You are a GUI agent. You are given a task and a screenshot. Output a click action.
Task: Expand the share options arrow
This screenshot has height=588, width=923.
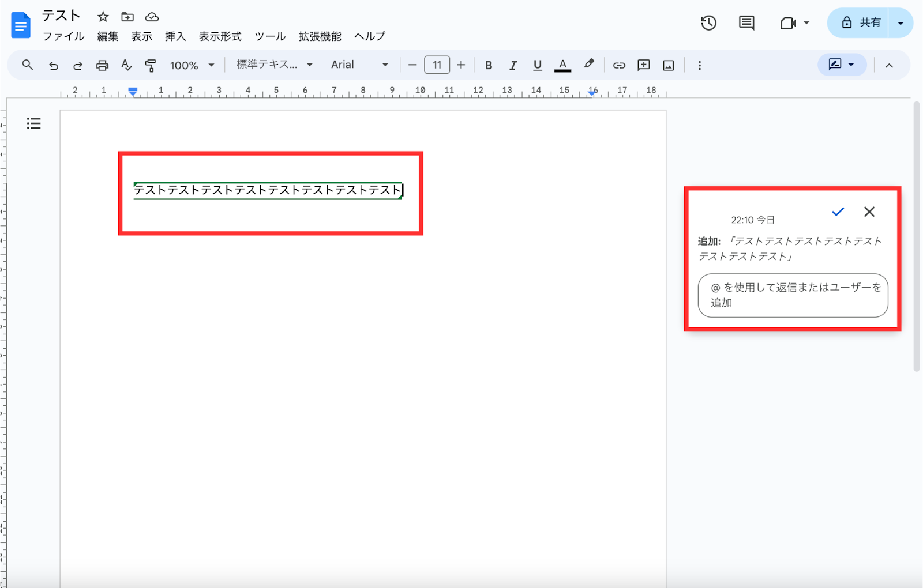(901, 23)
